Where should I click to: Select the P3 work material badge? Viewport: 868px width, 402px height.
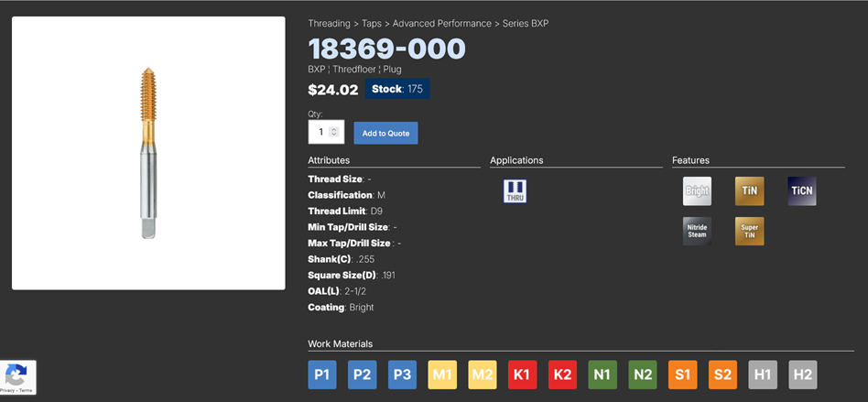click(402, 374)
